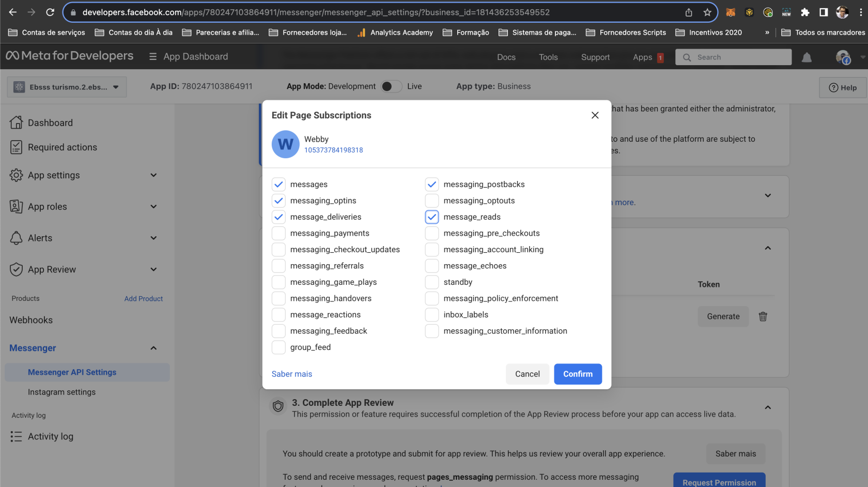The image size is (868, 487).
Task: Toggle the App Dashboard hamburger menu
Action: click(153, 57)
